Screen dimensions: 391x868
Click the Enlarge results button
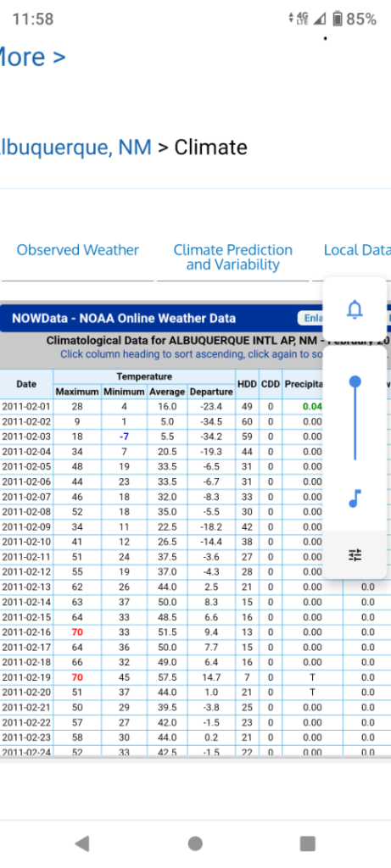coord(310,319)
